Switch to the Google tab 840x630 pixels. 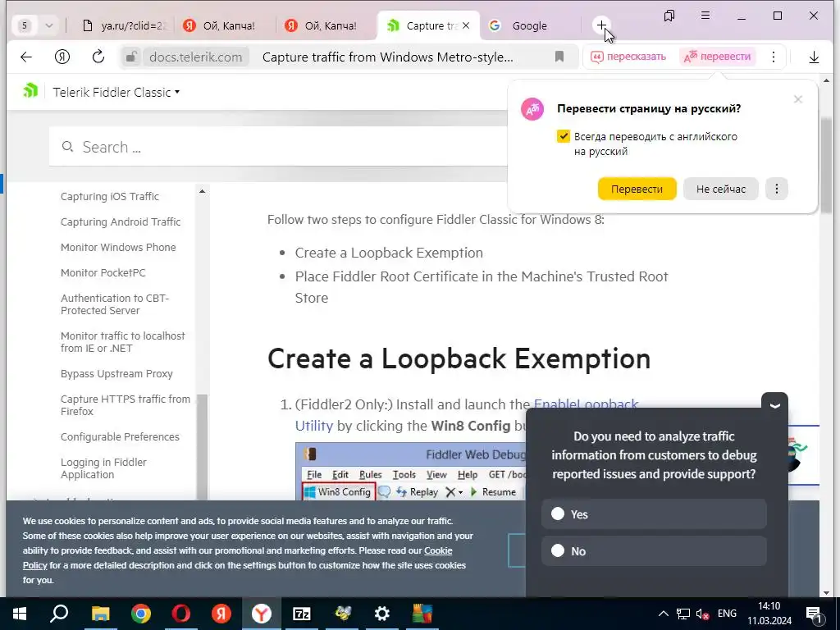point(529,25)
